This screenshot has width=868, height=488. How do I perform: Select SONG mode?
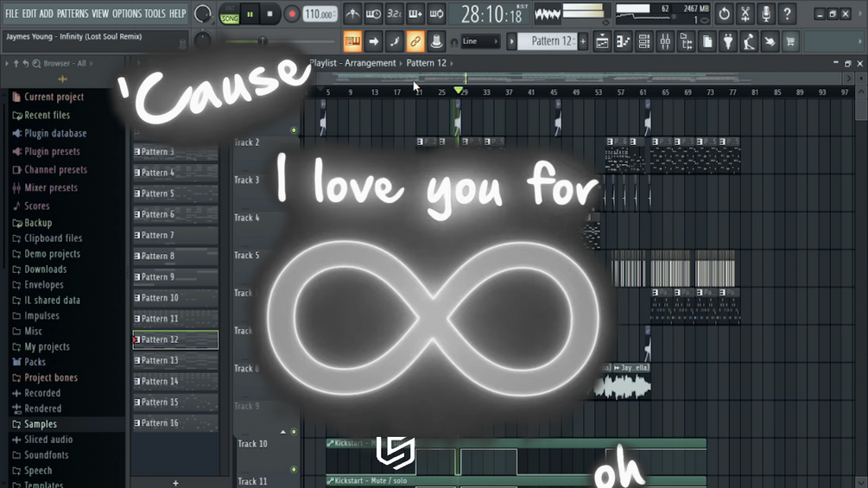(x=229, y=19)
